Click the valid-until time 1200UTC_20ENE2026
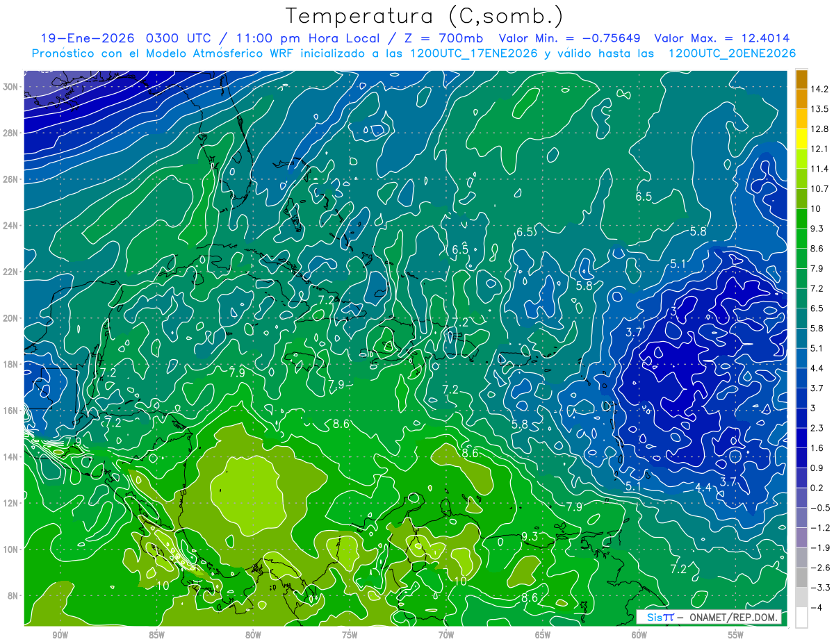 pos(731,53)
